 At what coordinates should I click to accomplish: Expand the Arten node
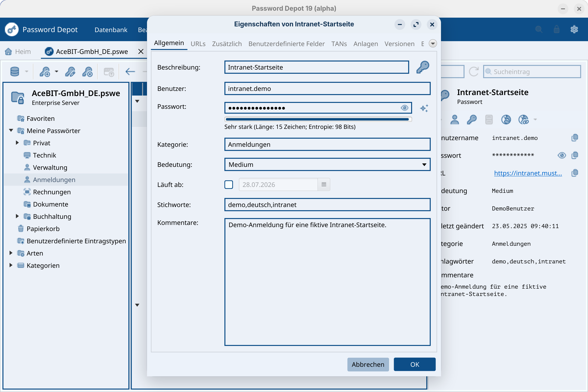(11, 253)
